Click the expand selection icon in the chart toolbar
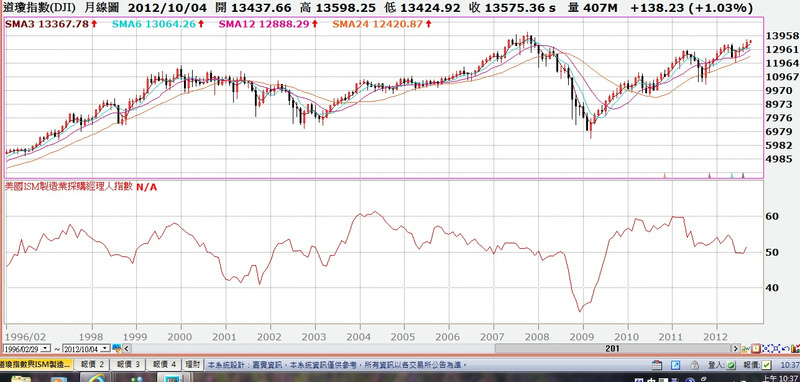 click(x=776, y=349)
